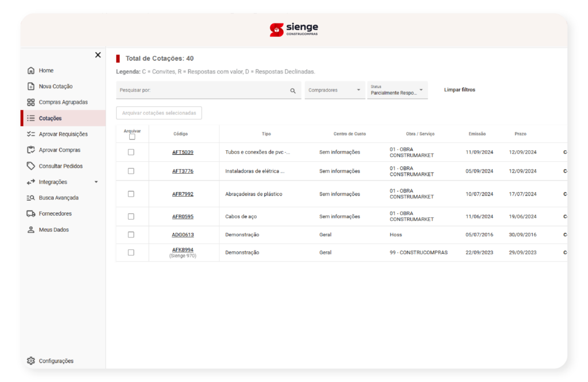Screen dimensions: 588x382
Task: Click Arquivar cotações selecionadas button
Action: coord(159,113)
